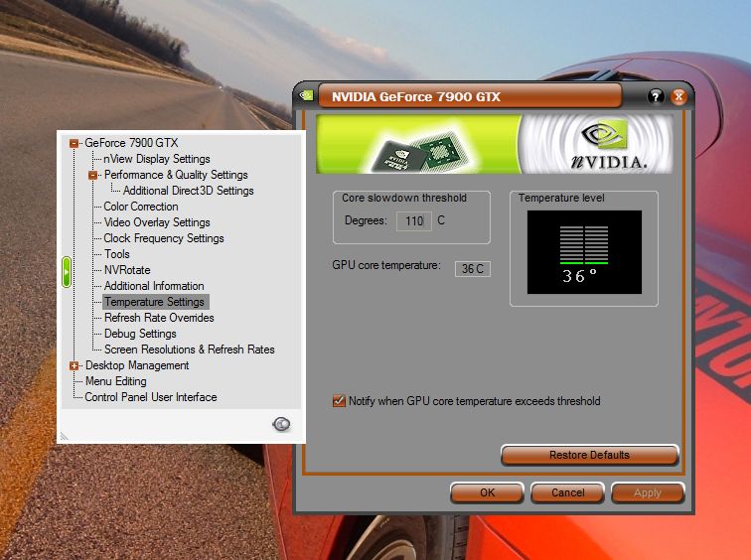Collapse the Performance & Quality Settings node

tap(93, 175)
